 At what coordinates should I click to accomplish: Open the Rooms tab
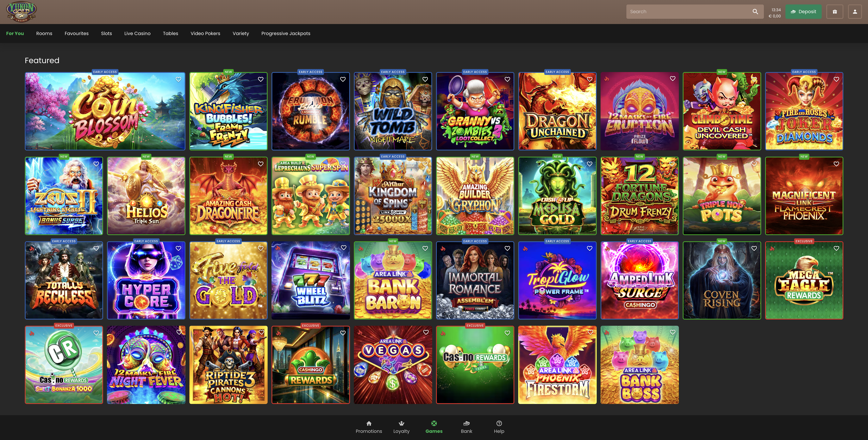pyautogui.click(x=44, y=33)
